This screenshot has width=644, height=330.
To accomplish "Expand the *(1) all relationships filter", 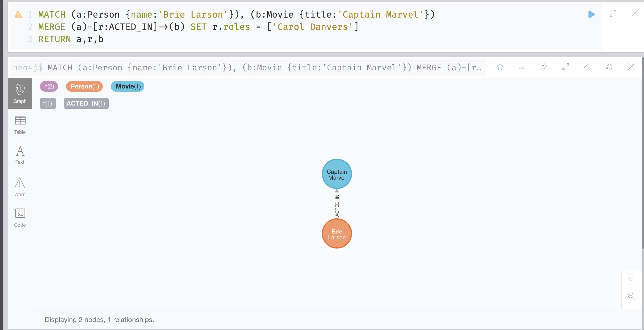I will click(47, 103).
